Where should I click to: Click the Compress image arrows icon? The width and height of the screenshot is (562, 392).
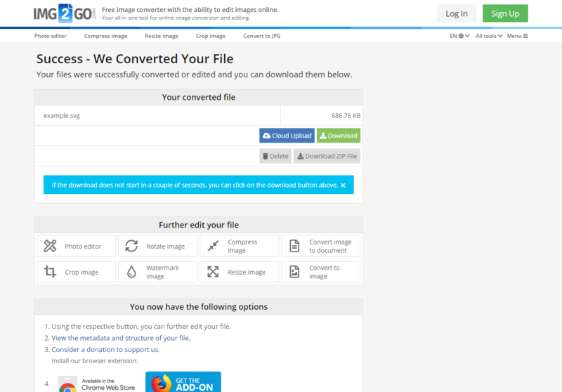(213, 246)
